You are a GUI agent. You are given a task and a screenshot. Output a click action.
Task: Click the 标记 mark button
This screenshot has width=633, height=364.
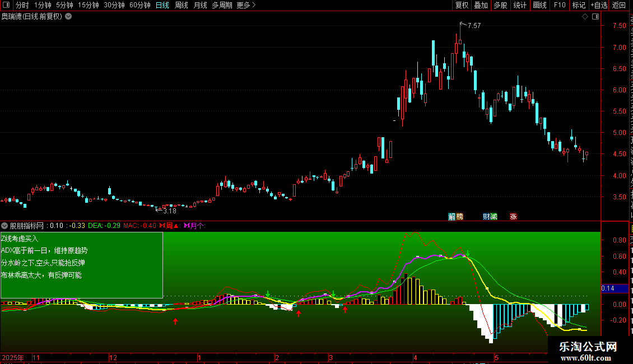tap(579, 5)
